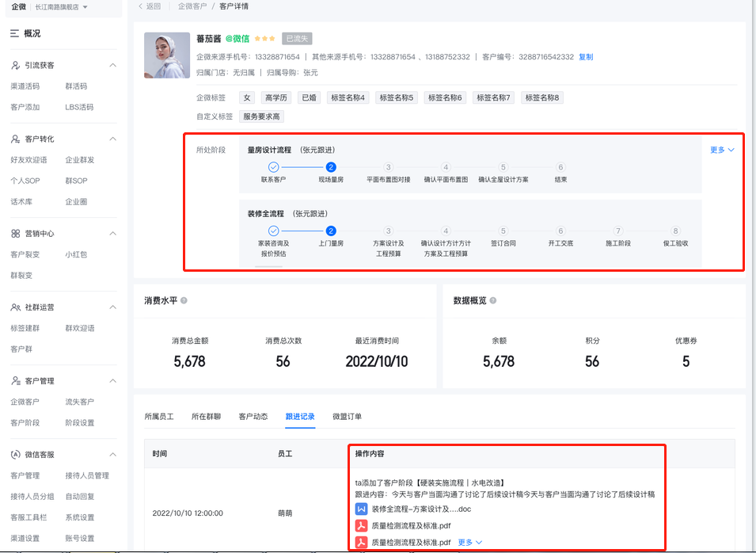
Task: Open 阶段设置 in the sidebar
Action: (79, 423)
